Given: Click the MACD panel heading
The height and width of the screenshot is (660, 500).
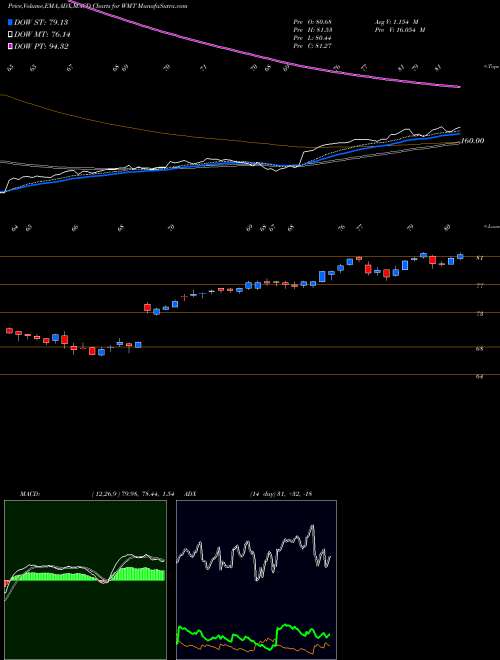Looking at the screenshot, I should coord(29,494).
